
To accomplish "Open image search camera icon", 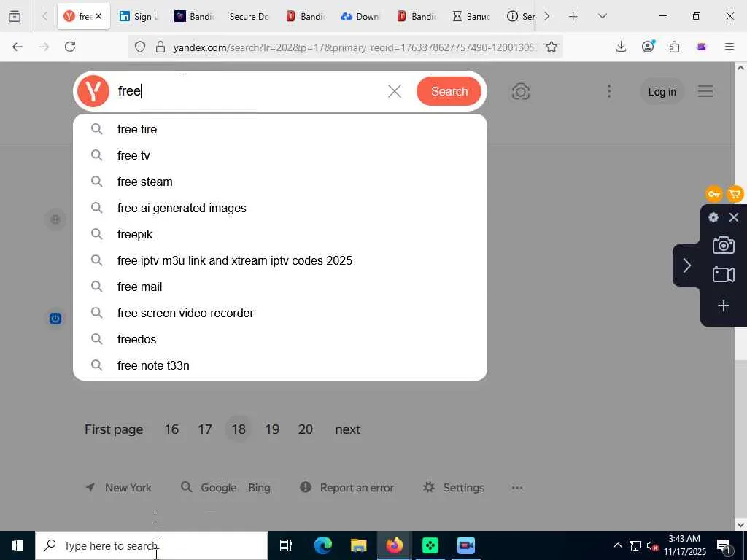I will pyautogui.click(x=520, y=91).
